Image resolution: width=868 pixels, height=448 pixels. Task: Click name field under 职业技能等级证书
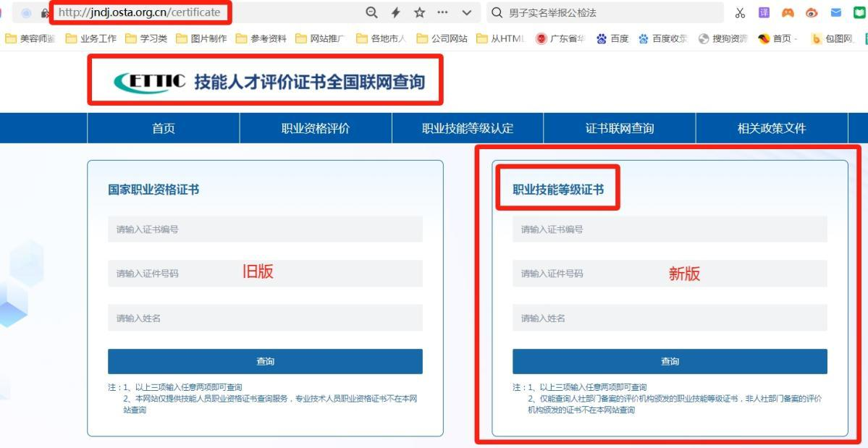click(x=670, y=318)
